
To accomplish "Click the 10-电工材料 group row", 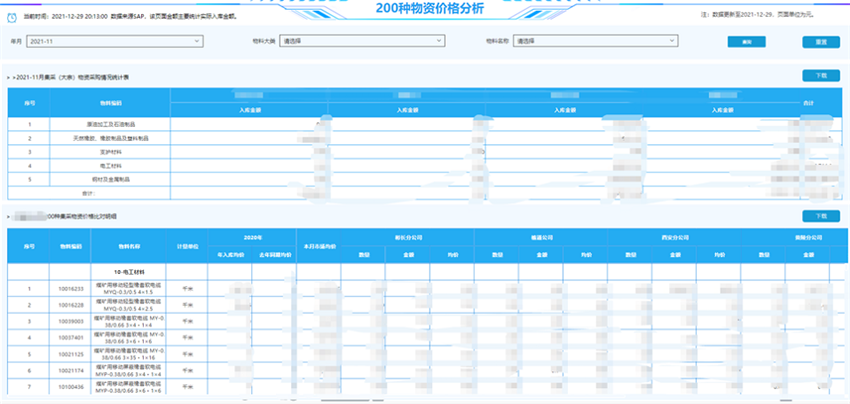I will 128,271.
